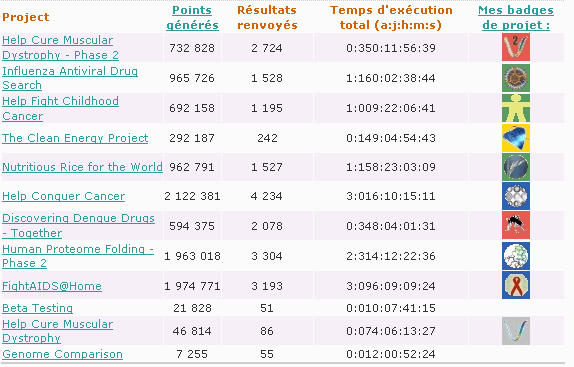Open The Clean Energy Project link

click(x=75, y=138)
